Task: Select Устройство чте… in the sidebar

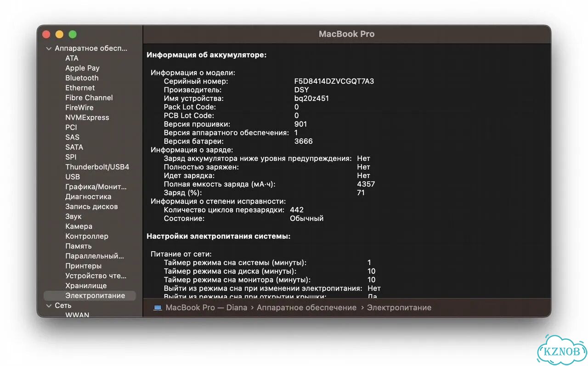Action: point(96,276)
